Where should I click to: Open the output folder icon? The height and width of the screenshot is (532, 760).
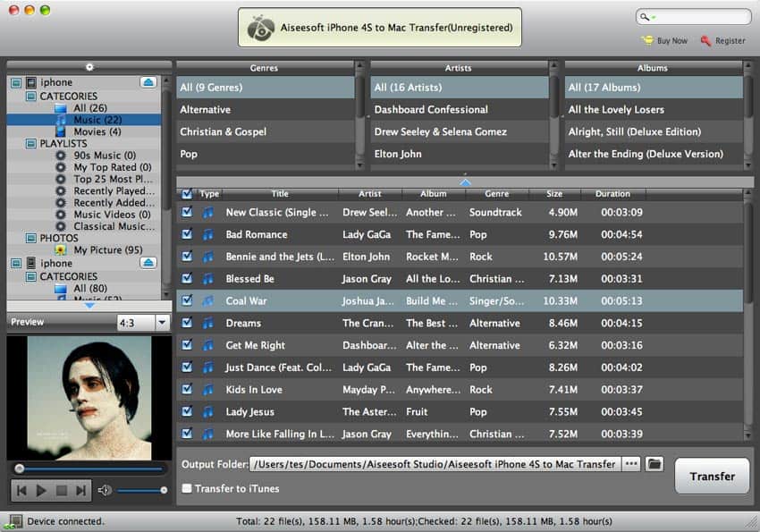click(654, 464)
